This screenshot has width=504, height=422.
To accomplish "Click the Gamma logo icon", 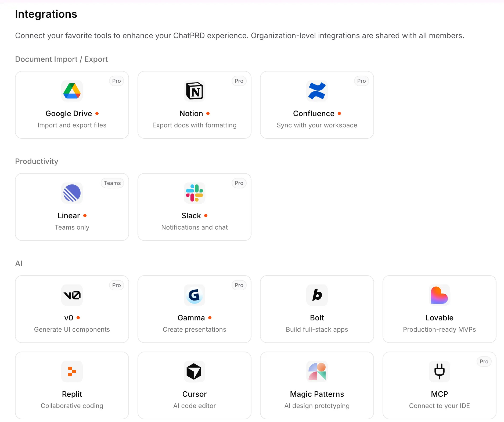I will click(195, 295).
